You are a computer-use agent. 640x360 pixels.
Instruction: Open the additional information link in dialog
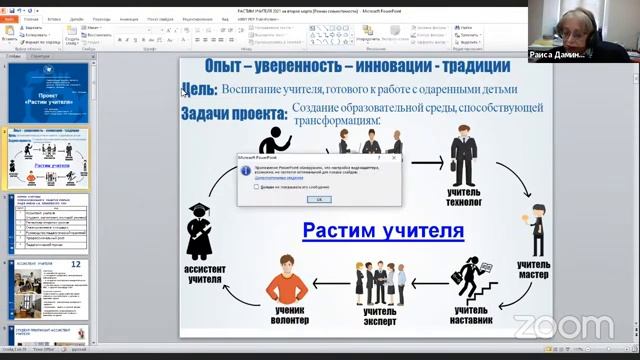click(279, 178)
